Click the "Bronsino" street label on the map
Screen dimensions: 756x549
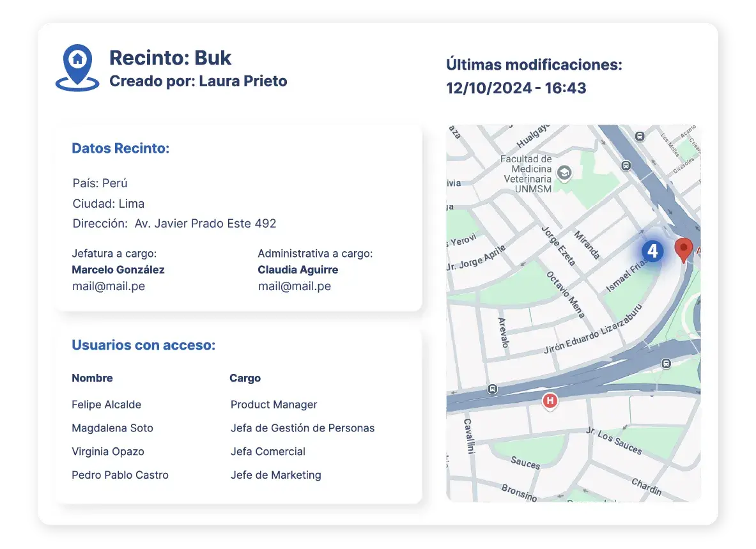click(519, 493)
